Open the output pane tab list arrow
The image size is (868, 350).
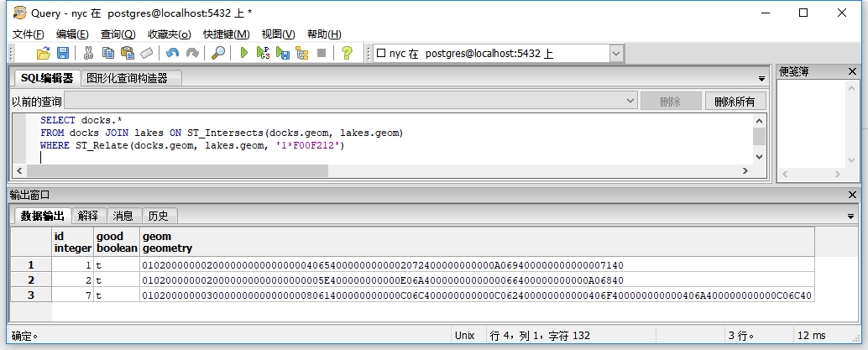point(851,216)
